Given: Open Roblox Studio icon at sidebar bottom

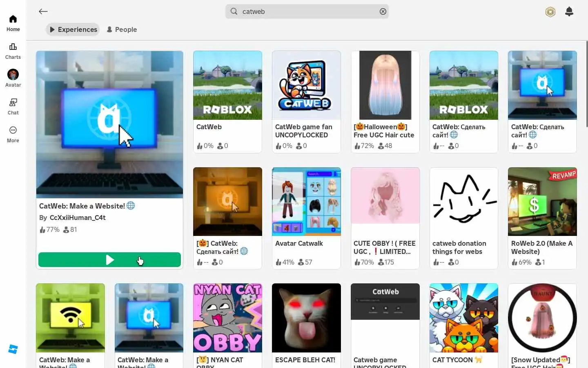Looking at the screenshot, I should 13,349.
